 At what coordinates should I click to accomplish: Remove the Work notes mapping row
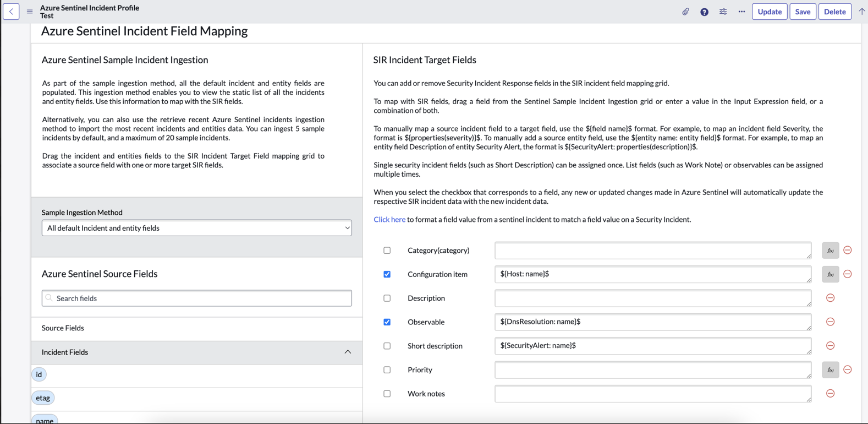pos(831,394)
